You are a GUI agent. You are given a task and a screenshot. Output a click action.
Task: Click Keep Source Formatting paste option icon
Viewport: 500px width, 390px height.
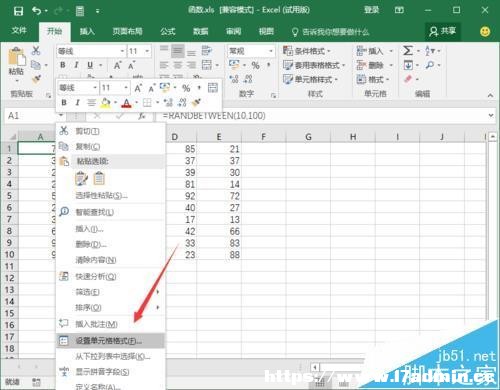point(81,178)
